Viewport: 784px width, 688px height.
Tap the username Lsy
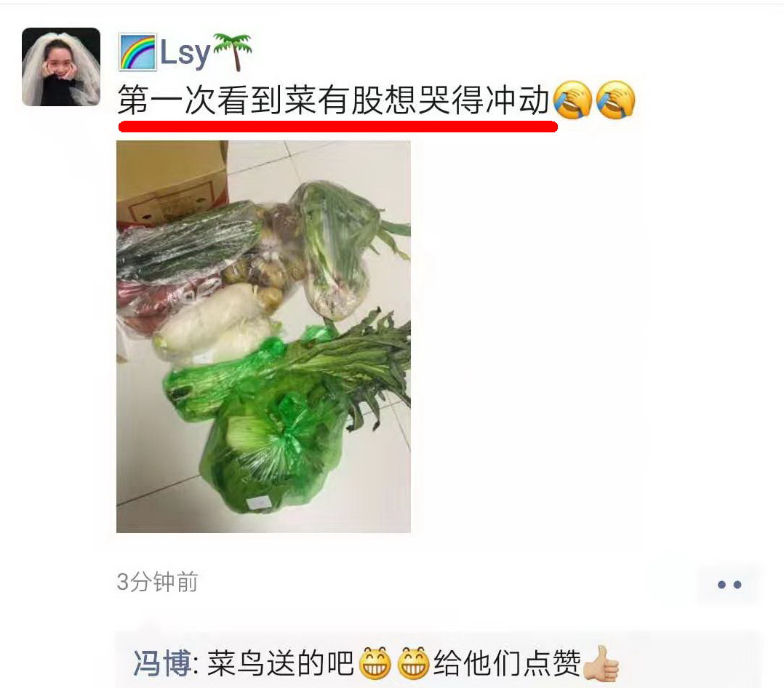click(185, 52)
